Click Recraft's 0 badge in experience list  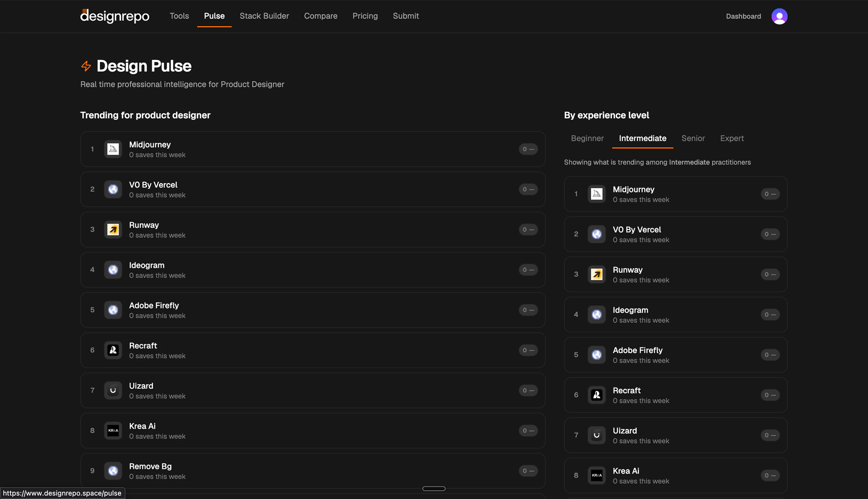770,395
